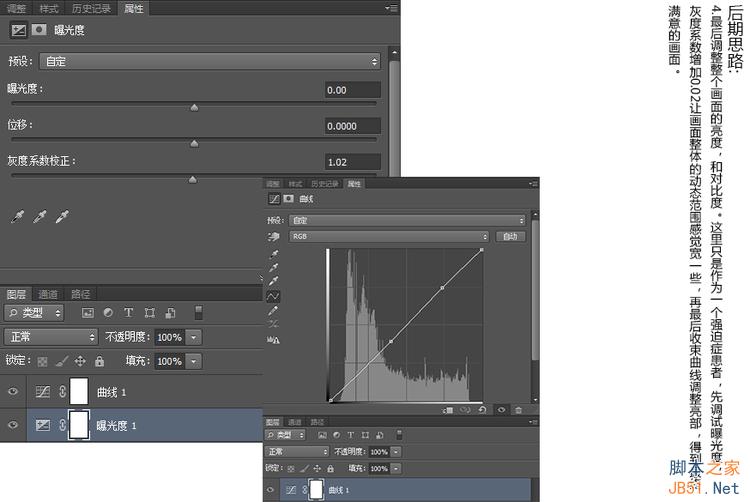Click the lock all padlock icon

pyautogui.click(x=99, y=361)
